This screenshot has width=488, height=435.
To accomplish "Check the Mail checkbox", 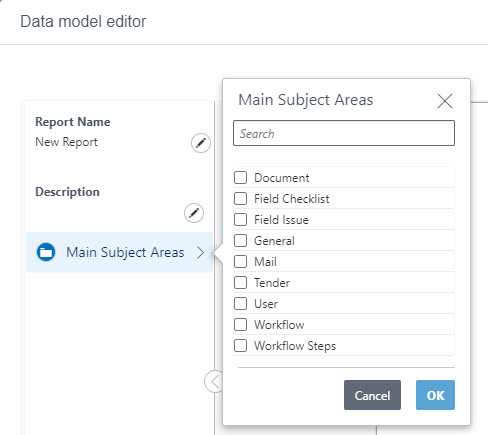I will [x=240, y=262].
